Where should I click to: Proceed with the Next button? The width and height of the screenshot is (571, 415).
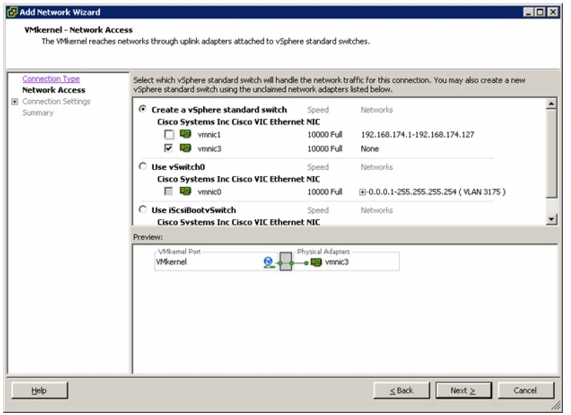click(x=464, y=391)
